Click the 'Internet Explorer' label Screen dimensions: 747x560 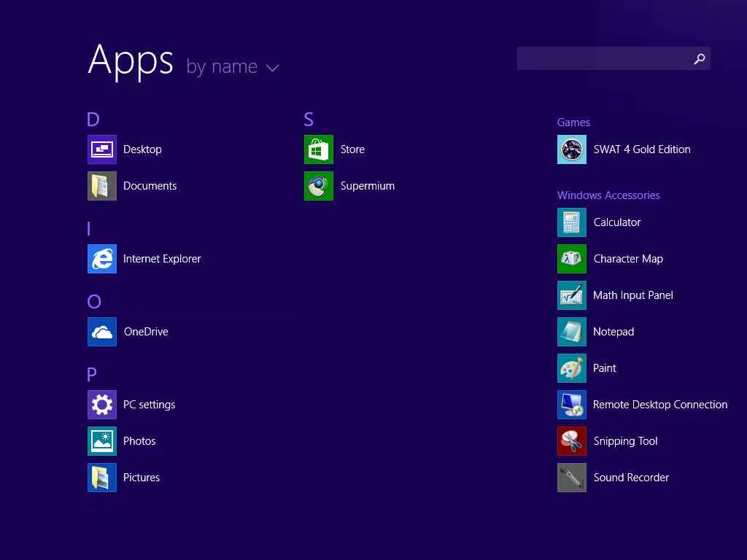click(162, 259)
